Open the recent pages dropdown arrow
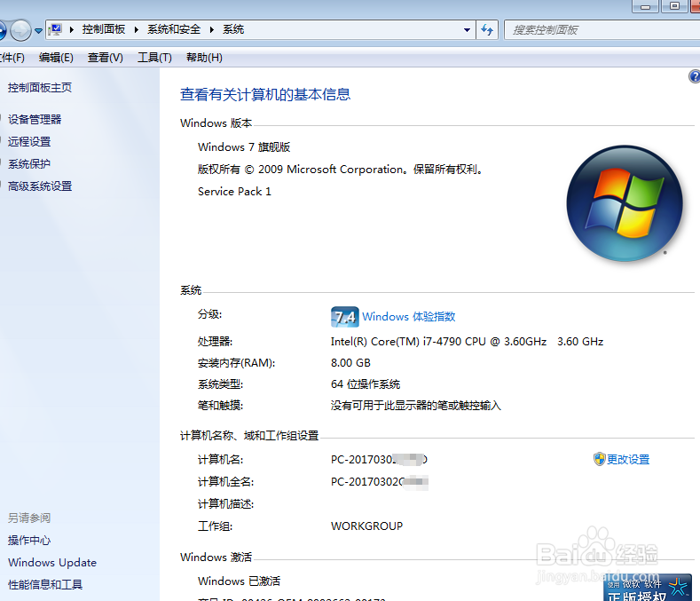 pos(39,31)
